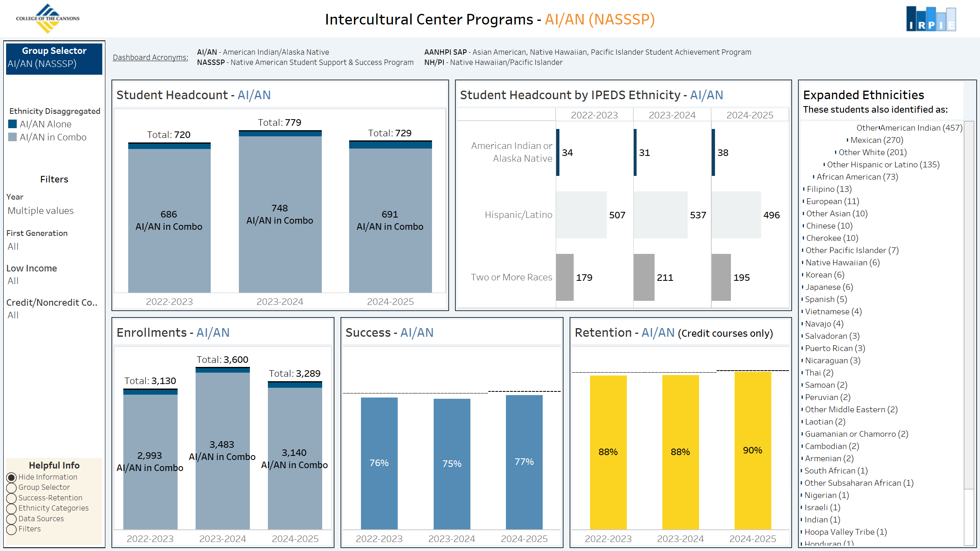
Task: Open the Year filter showing Multiple values
Action: coord(40,211)
